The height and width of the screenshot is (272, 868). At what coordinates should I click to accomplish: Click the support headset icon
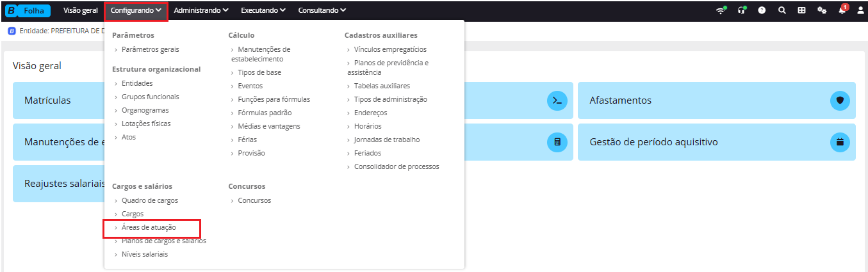tap(742, 10)
